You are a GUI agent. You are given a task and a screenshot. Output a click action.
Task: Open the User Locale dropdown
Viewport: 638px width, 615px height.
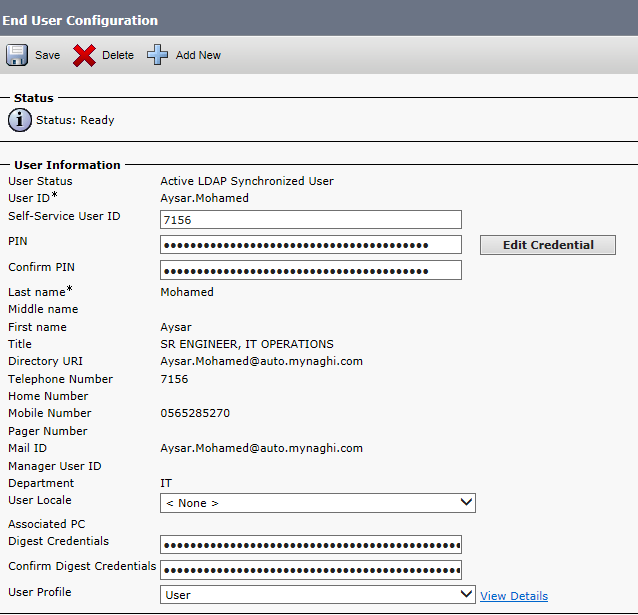(317, 503)
